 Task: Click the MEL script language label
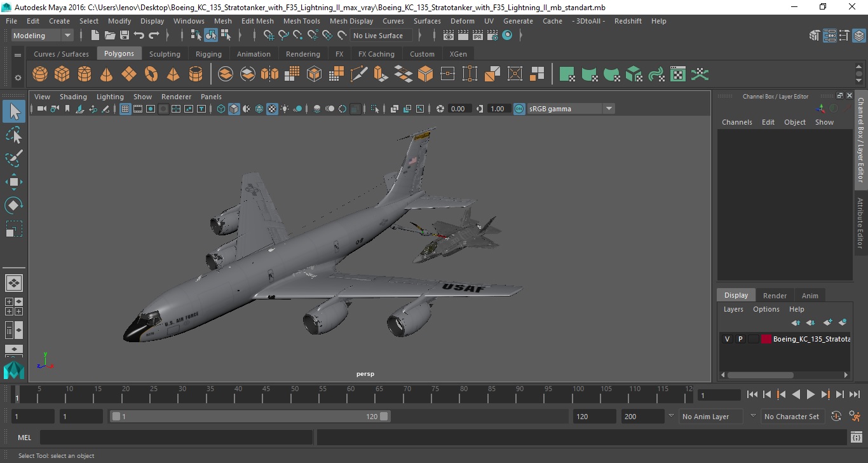(24, 438)
